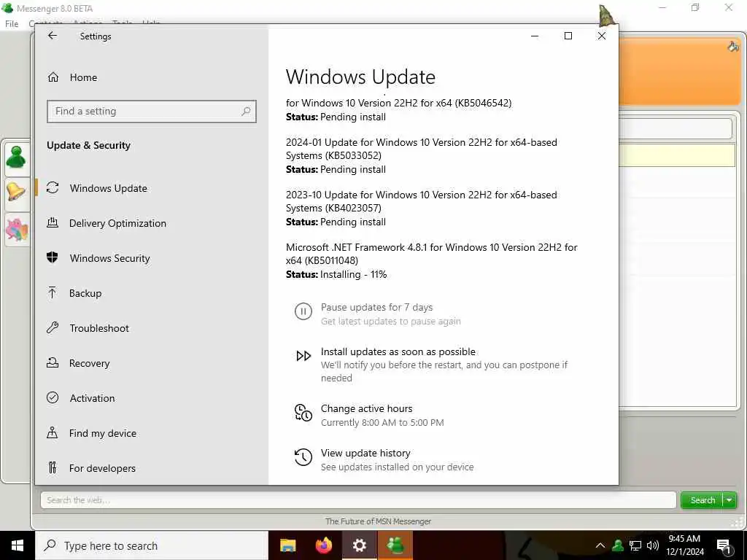Viewport: 747px width, 560px height.
Task: Expand the Search button dropdown arrow
Action: point(729,500)
